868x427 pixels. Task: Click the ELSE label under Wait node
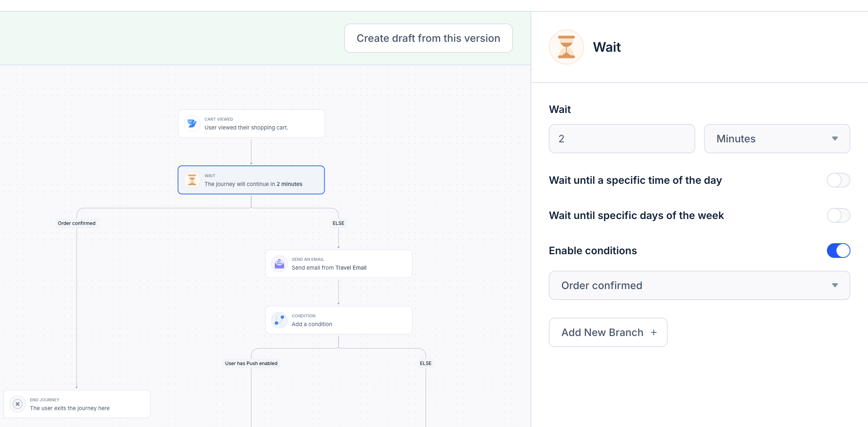(338, 223)
